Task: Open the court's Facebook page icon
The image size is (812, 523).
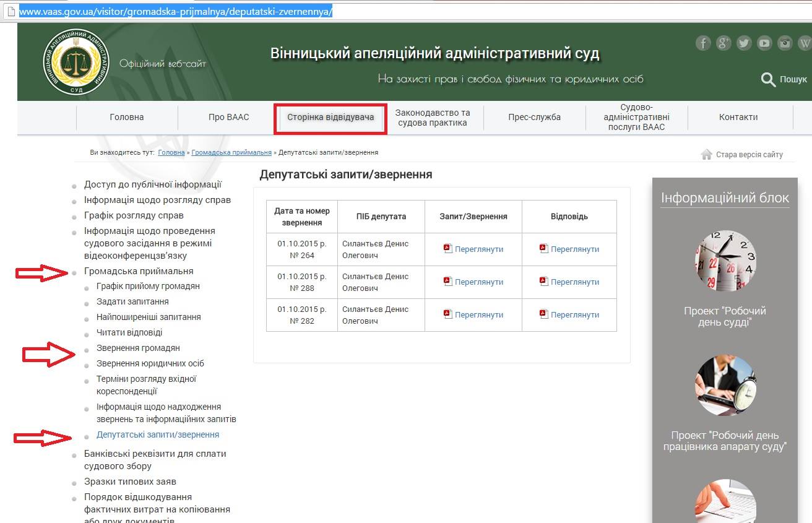Action: (702, 43)
